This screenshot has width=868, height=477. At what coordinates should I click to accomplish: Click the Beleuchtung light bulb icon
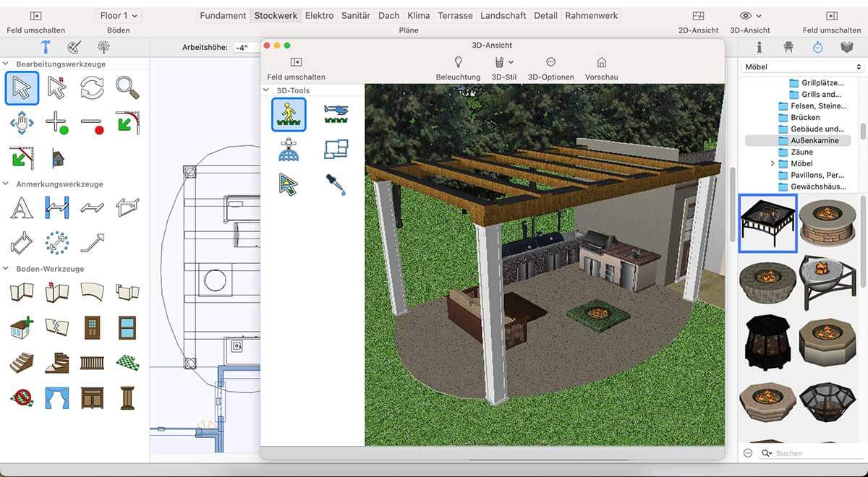(458, 63)
